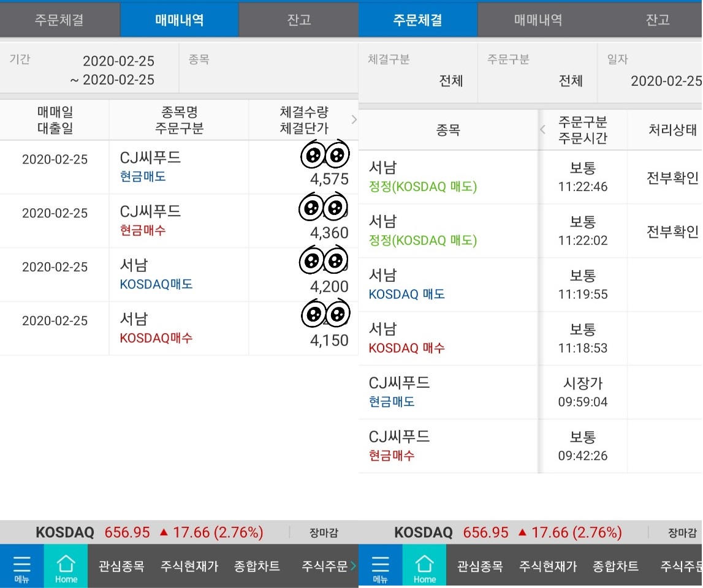Show more bottom menu items via arrow
Screen dimensions: 703x588
point(353,566)
